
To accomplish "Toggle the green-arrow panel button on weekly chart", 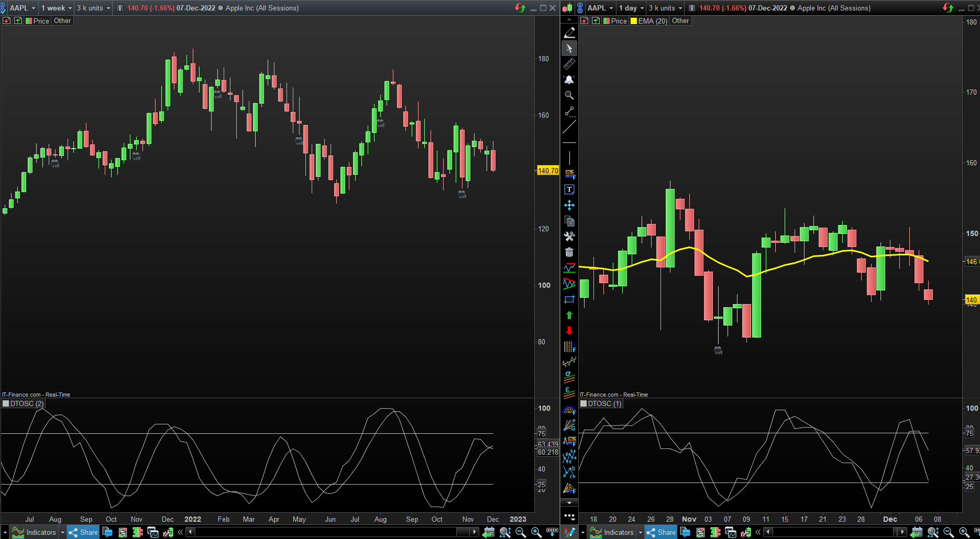I will click(18, 21).
